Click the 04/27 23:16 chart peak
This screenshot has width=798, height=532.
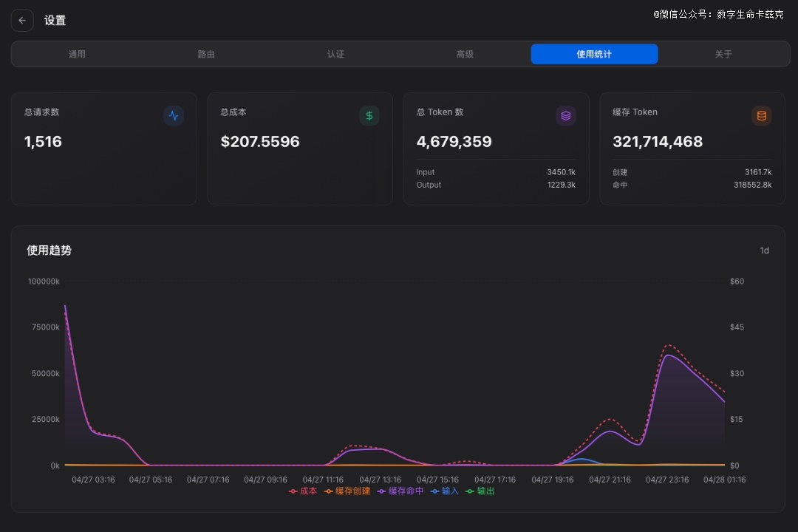click(x=668, y=355)
